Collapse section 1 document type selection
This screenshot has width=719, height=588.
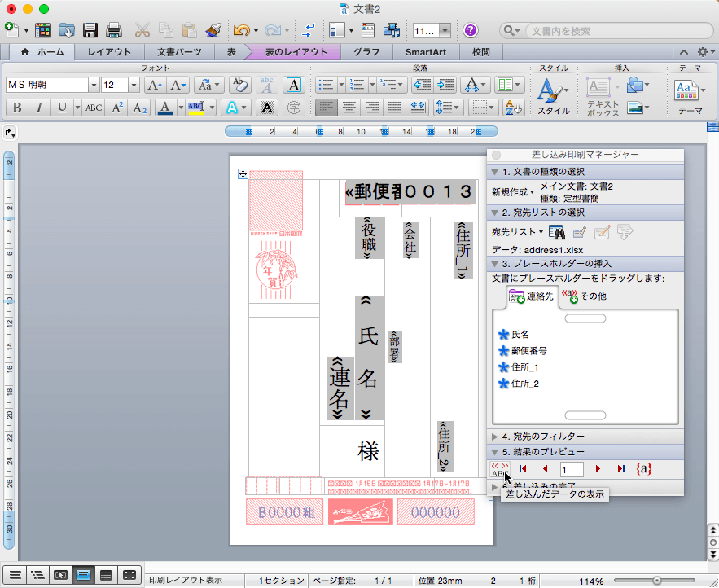click(495, 172)
